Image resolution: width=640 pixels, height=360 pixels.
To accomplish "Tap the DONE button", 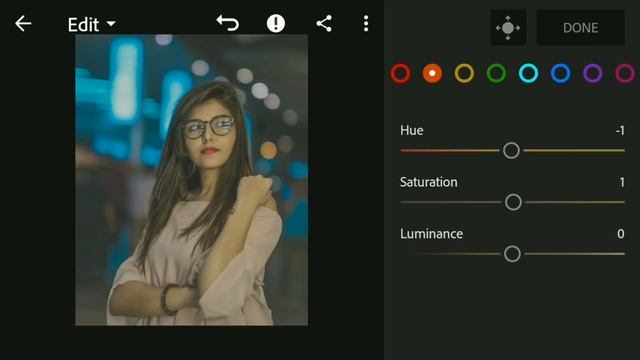I will click(x=580, y=28).
